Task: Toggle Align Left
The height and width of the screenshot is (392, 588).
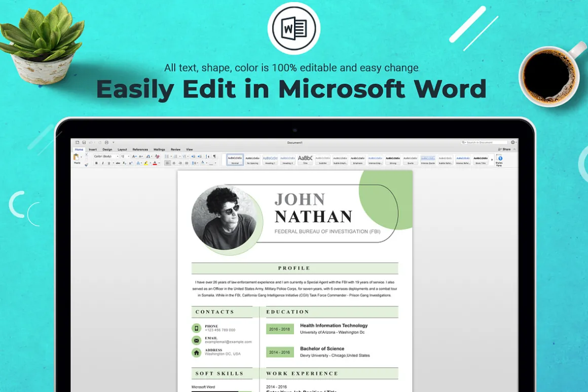Action: pos(168,163)
